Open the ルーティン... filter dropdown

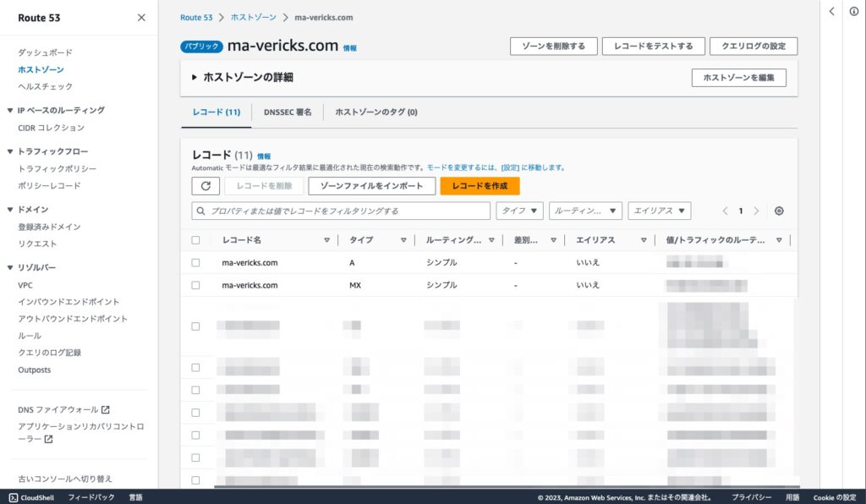point(585,211)
